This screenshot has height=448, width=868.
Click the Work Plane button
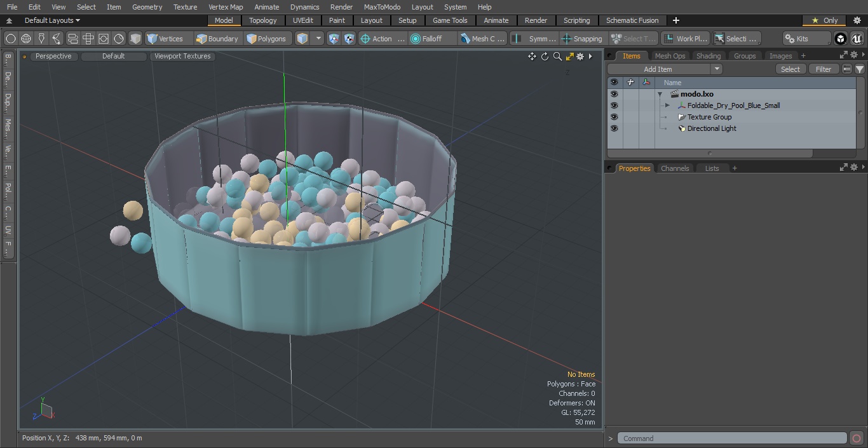click(x=686, y=39)
